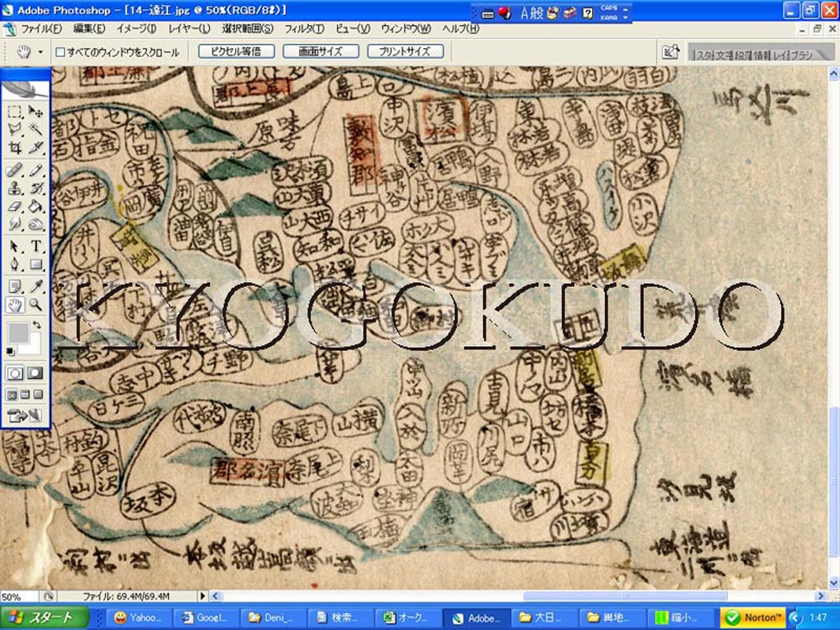Open the status bar info arrow menu
Image resolution: width=840 pixels, height=630 pixels.
[203, 596]
